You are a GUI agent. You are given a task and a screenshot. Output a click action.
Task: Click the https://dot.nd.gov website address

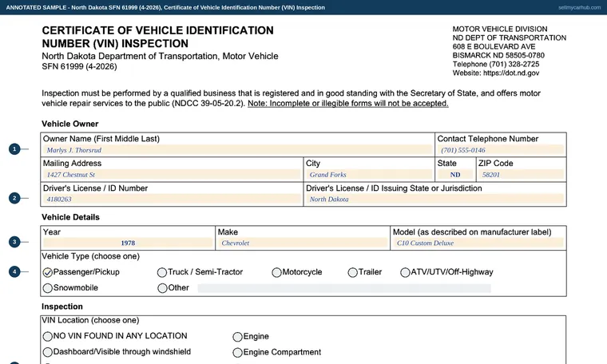coord(511,73)
